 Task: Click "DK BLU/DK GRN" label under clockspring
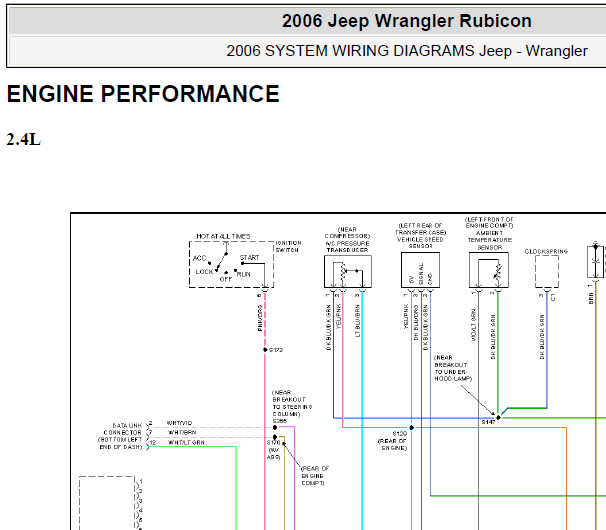click(x=542, y=337)
